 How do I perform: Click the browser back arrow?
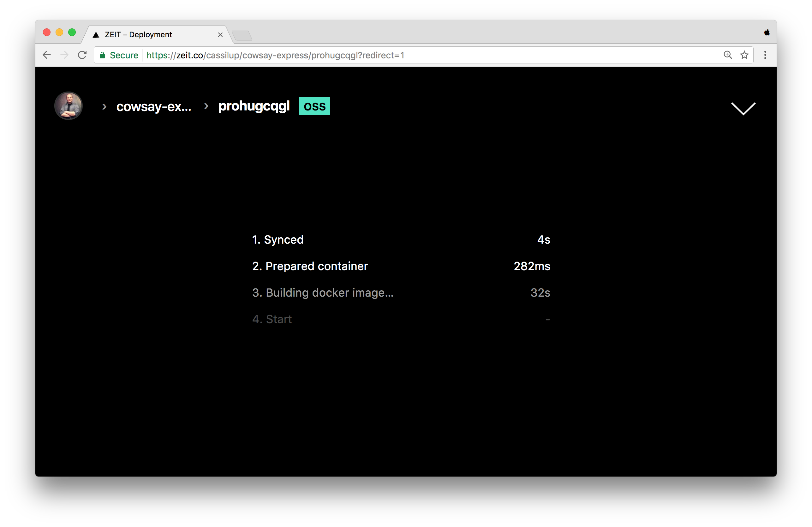pyautogui.click(x=47, y=55)
